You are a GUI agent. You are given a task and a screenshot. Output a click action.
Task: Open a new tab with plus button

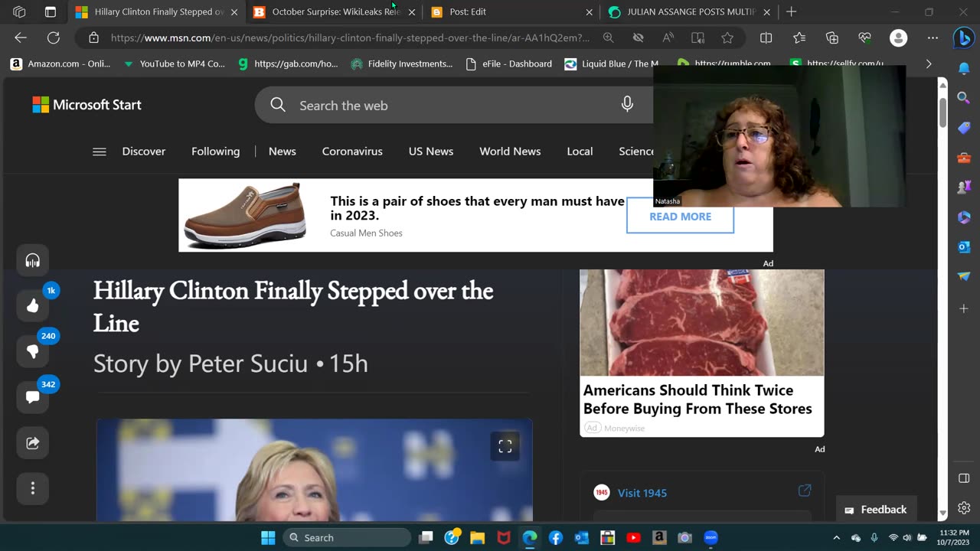[x=791, y=11]
